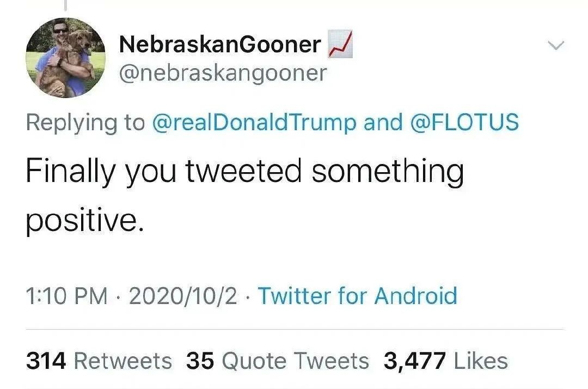Screen dimensions: 588x389
Task: Click the 'Finally you tweeted something' text
Action: point(244,171)
